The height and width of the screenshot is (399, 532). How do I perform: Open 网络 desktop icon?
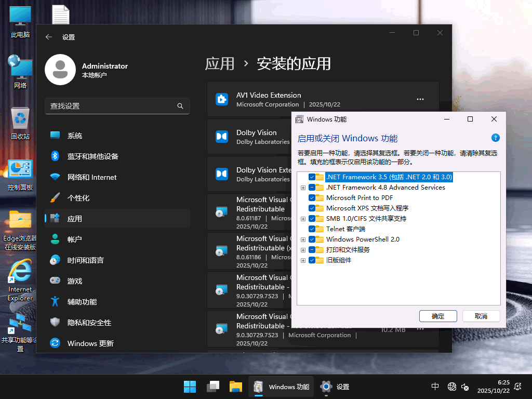(x=20, y=72)
